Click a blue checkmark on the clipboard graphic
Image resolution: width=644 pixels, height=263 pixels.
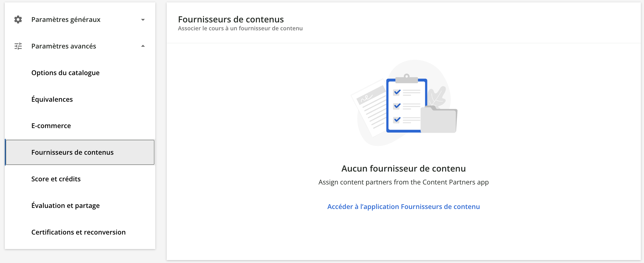click(x=397, y=92)
